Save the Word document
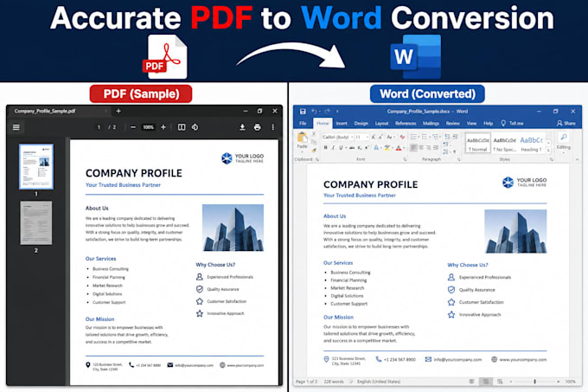 tap(303, 112)
